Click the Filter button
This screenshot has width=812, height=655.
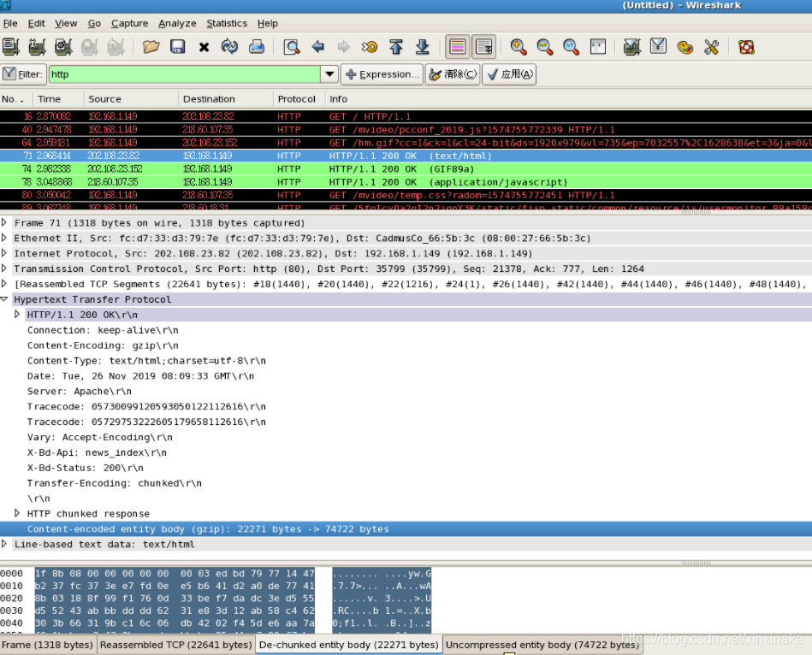tap(23, 74)
